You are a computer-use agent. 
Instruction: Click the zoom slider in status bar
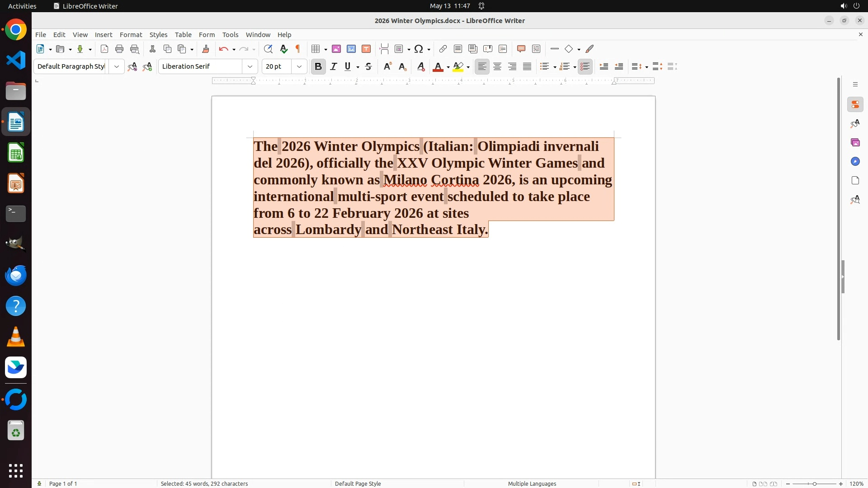[x=814, y=483]
